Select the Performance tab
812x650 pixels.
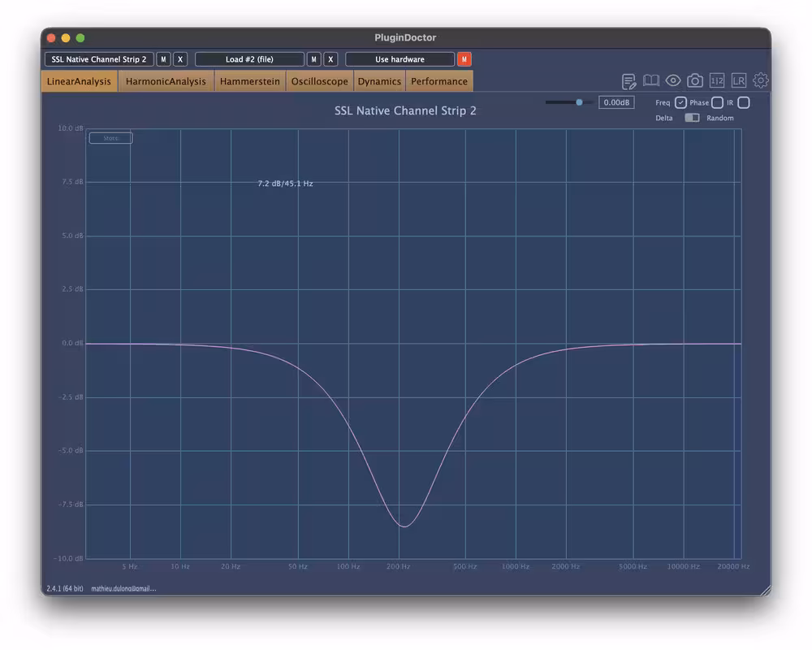(439, 81)
